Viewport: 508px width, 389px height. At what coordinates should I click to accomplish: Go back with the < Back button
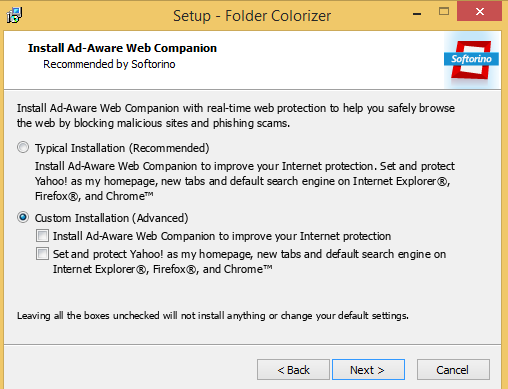293,370
